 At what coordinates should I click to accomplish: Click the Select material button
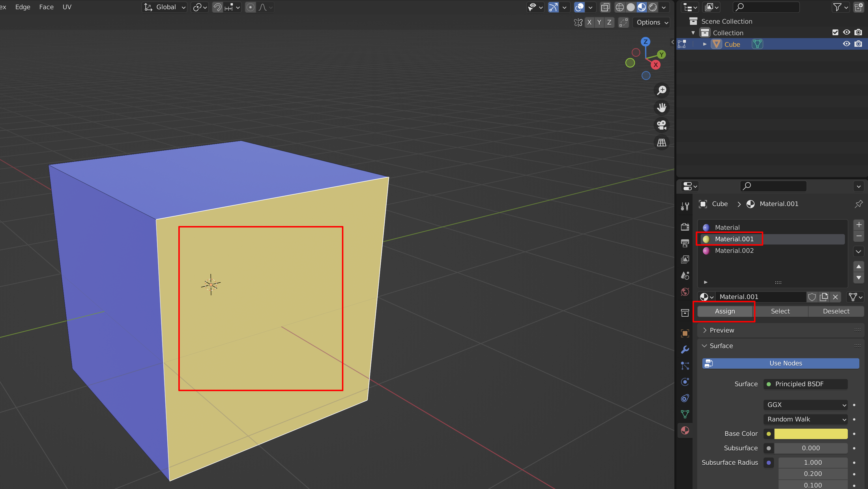(x=780, y=311)
